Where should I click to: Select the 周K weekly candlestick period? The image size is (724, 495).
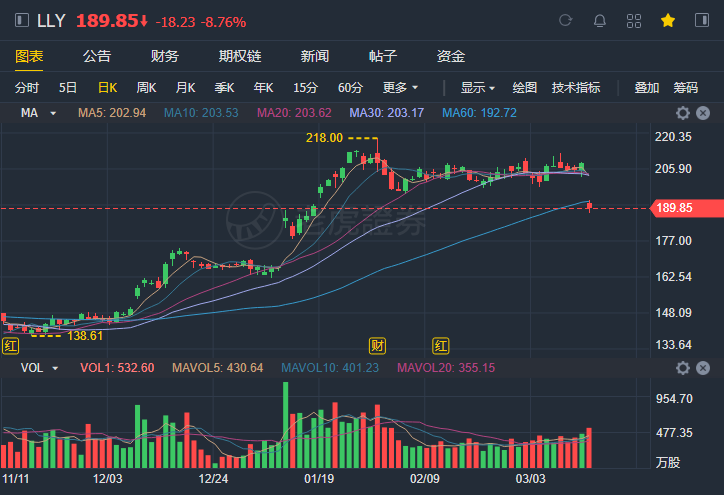146,88
